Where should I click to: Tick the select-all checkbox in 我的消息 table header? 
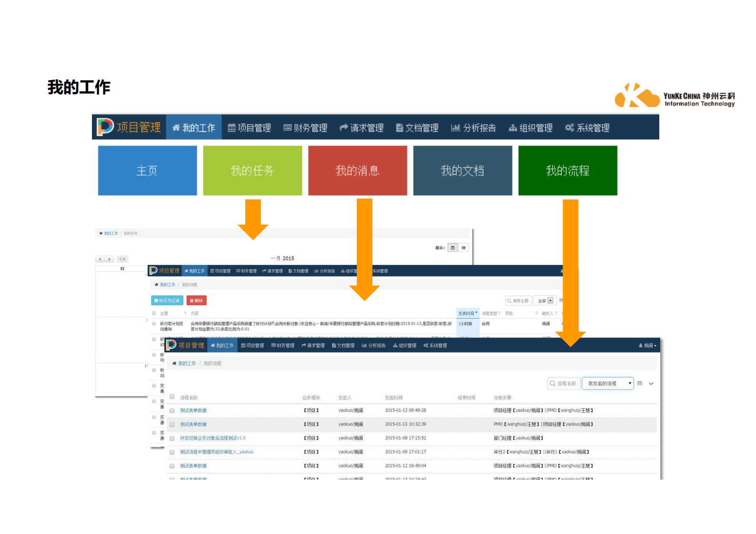(x=154, y=313)
